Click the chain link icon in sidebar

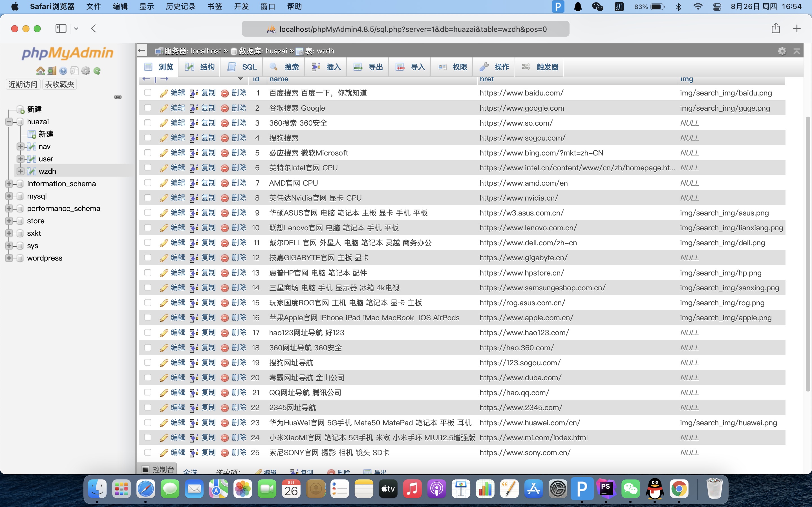[118, 97]
